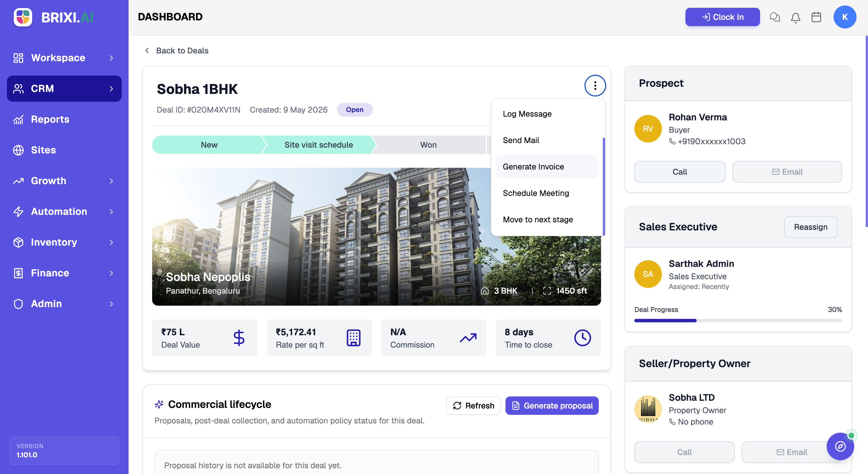Select the New pipeline stage
The width and height of the screenshot is (868, 474).
pyautogui.click(x=209, y=145)
